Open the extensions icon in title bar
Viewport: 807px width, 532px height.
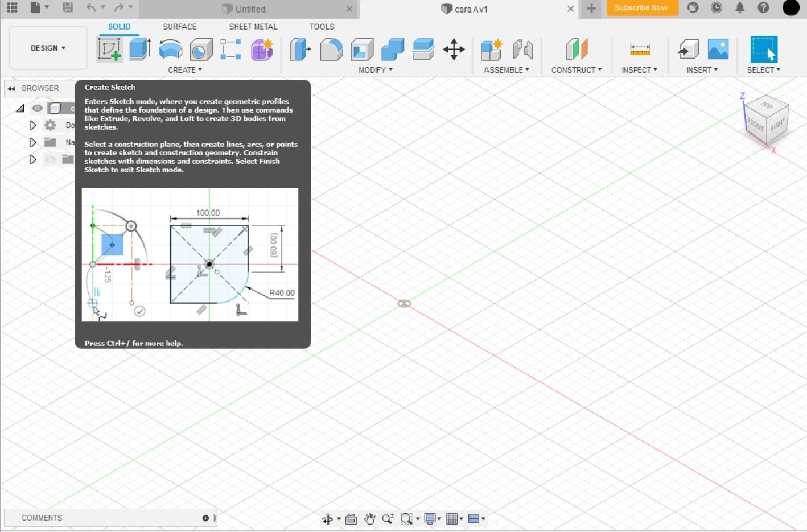[x=693, y=8]
